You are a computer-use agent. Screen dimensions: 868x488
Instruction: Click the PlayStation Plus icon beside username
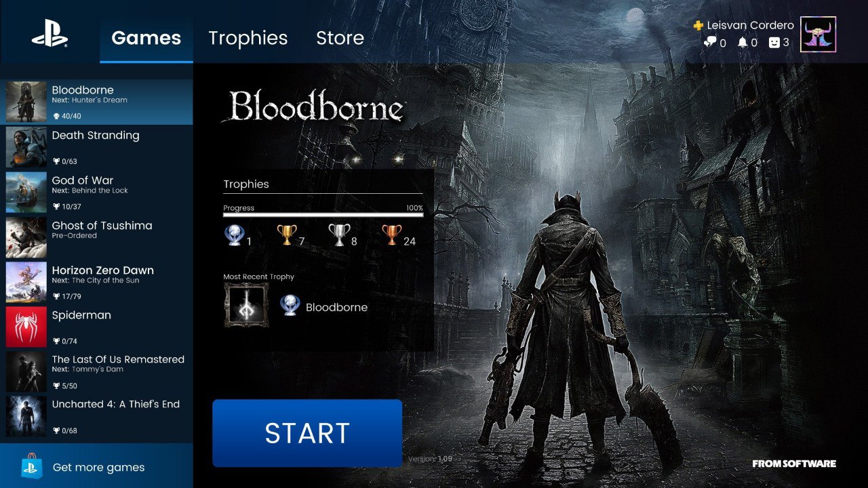tap(698, 26)
